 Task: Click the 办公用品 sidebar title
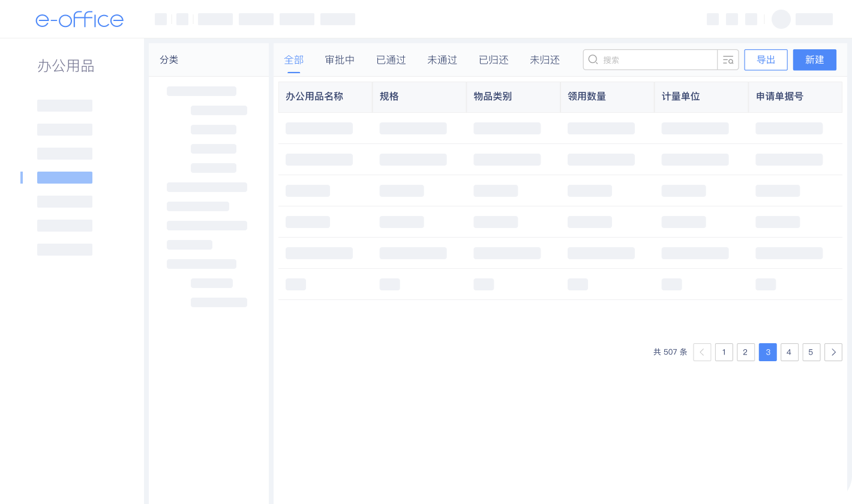[66, 66]
